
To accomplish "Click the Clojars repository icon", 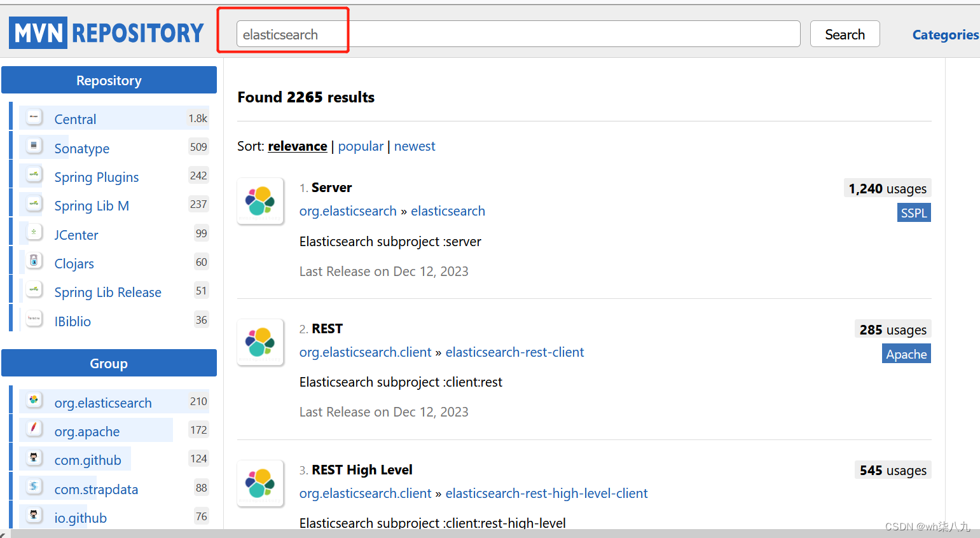I will click(x=34, y=261).
